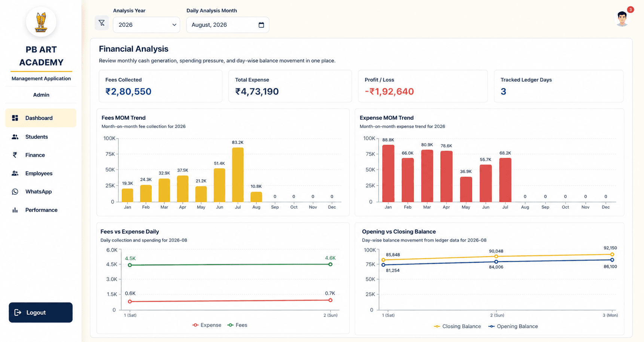The width and height of the screenshot is (644, 342).
Task: Navigate to the Finance page
Action: [41, 155]
